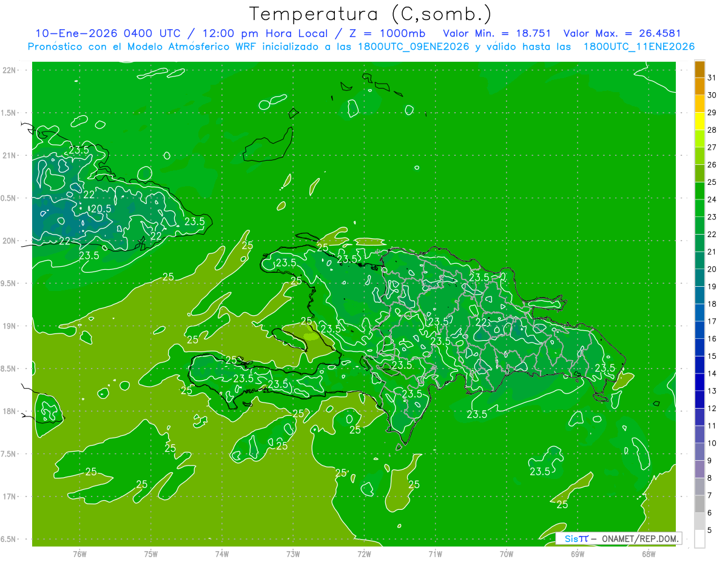
Task: Click the '18N' latitude axis label
Action: click(x=9, y=412)
